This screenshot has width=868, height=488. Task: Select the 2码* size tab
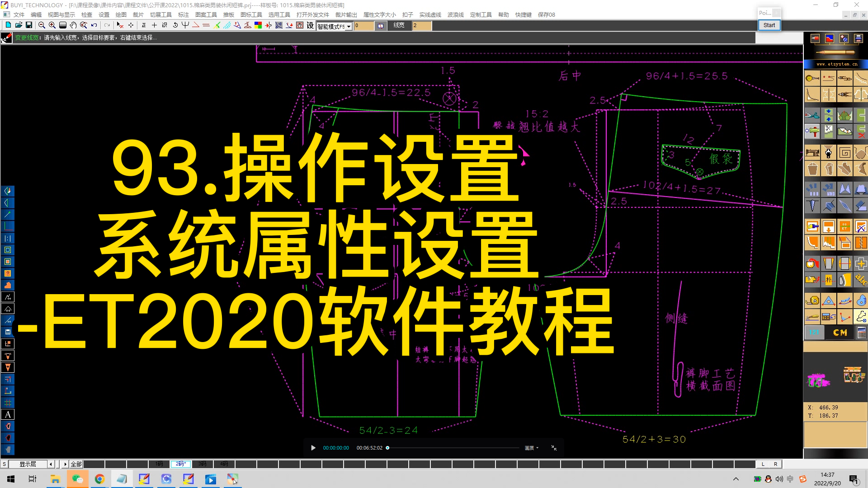181,464
